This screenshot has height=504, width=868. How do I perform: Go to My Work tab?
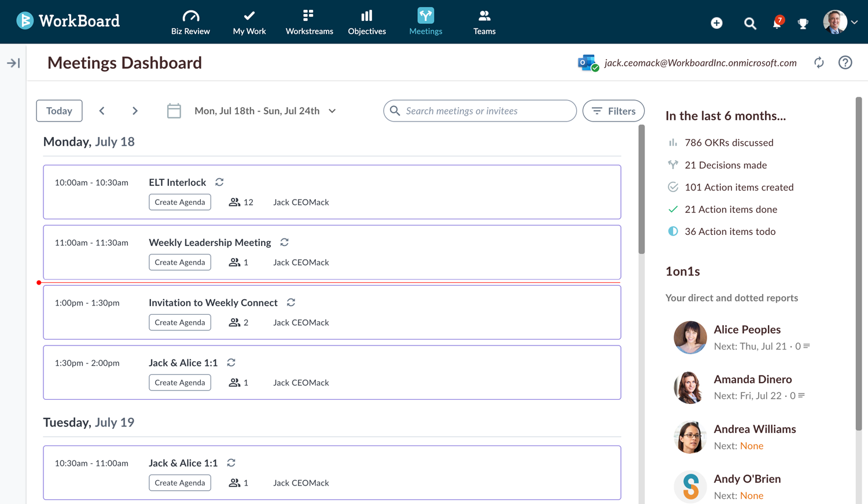(249, 23)
